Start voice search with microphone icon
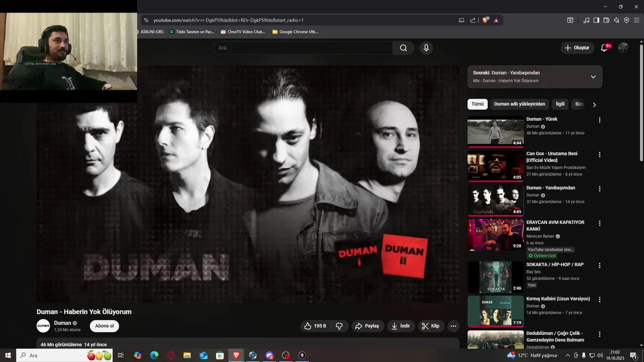This screenshot has height=362, width=644. coord(426,48)
